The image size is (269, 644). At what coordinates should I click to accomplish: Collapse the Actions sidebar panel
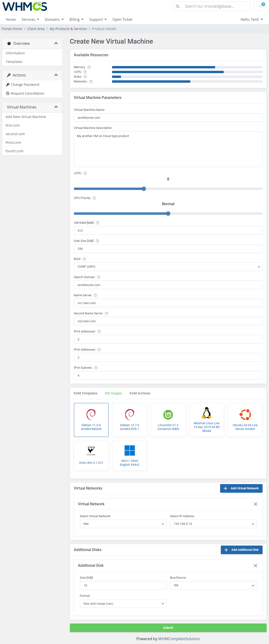coord(56,75)
